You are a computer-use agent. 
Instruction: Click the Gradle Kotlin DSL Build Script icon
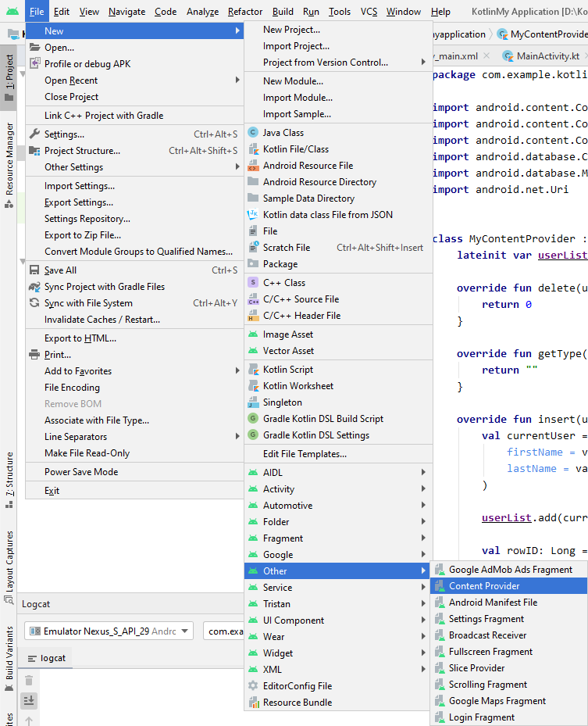[253, 419]
